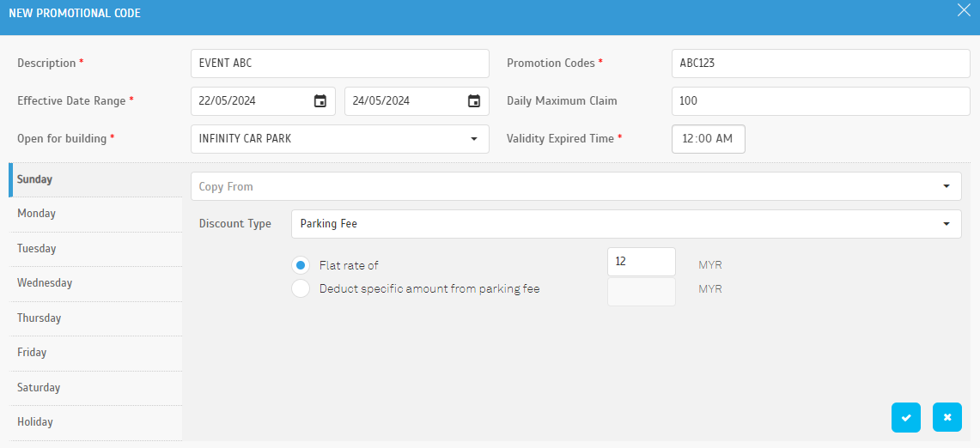
Task: Open the INFINITY CAR PARK building dropdown
Action: coord(340,139)
